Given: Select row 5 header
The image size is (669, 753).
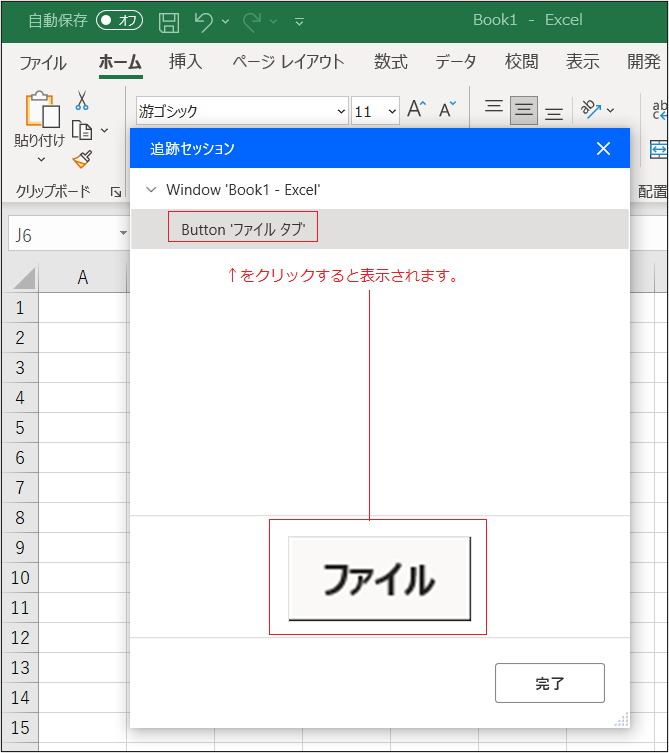Looking at the screenshot, I should [20, 427].
